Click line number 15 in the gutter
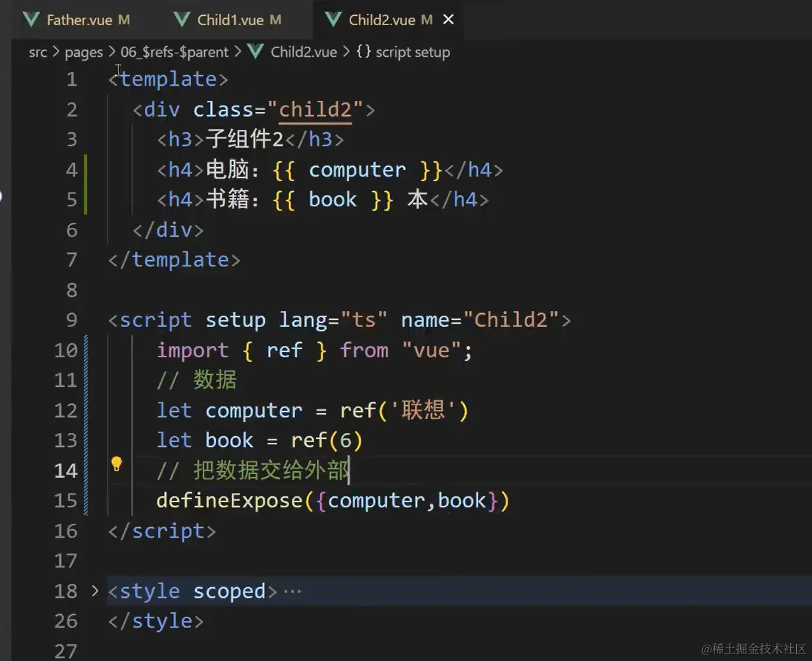The width and height of the screenshot is (812, 661). tap(66, 501)
